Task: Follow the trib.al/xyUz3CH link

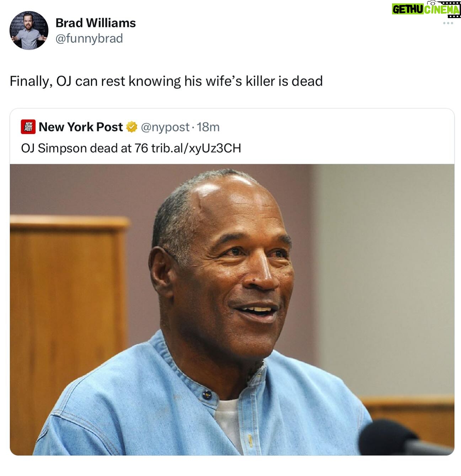Action: [196, 148]
